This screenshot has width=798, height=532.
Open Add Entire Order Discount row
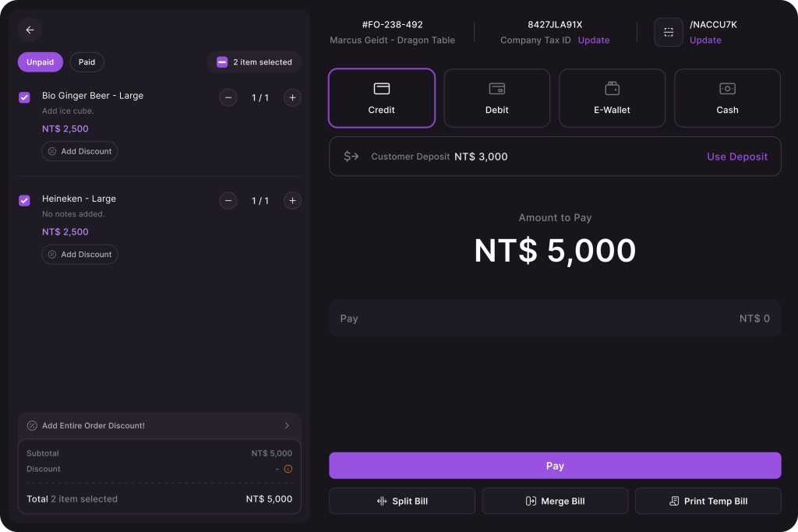click(x=159, y=426)
